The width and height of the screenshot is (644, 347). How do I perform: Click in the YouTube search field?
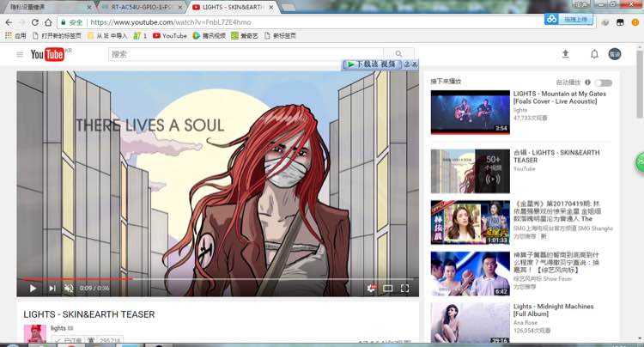tap(246, 54)
